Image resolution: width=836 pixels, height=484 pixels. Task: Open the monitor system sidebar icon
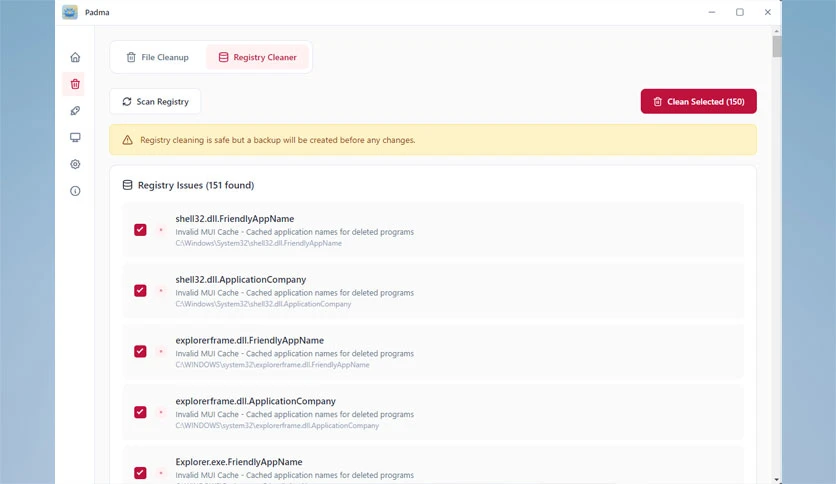75,137
